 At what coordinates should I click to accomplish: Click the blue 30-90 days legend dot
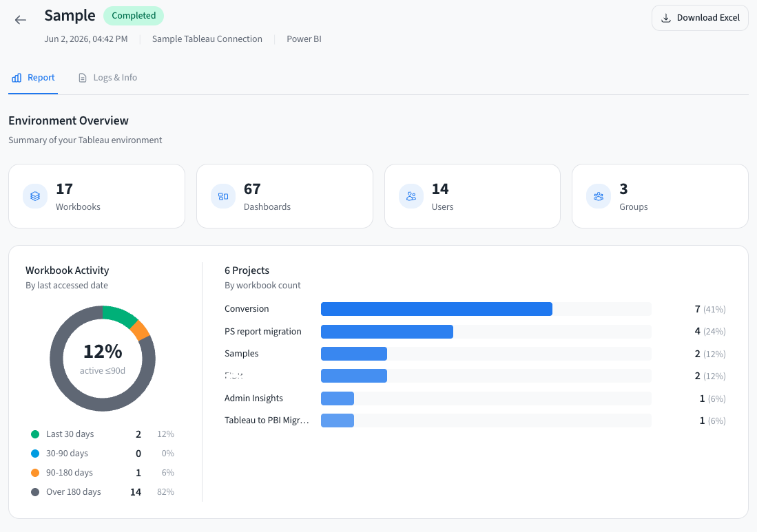(x=35, y=454)
